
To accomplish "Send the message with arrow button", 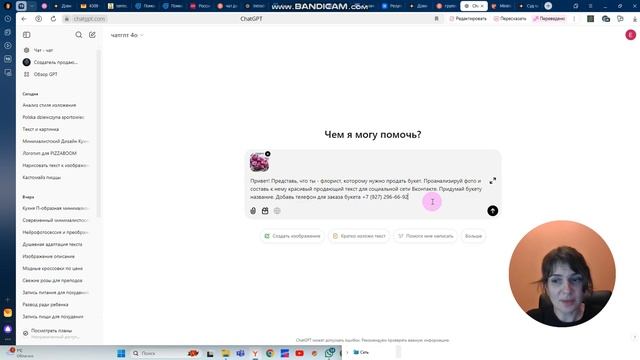I will pyautogui.click(x=493, y=211).
